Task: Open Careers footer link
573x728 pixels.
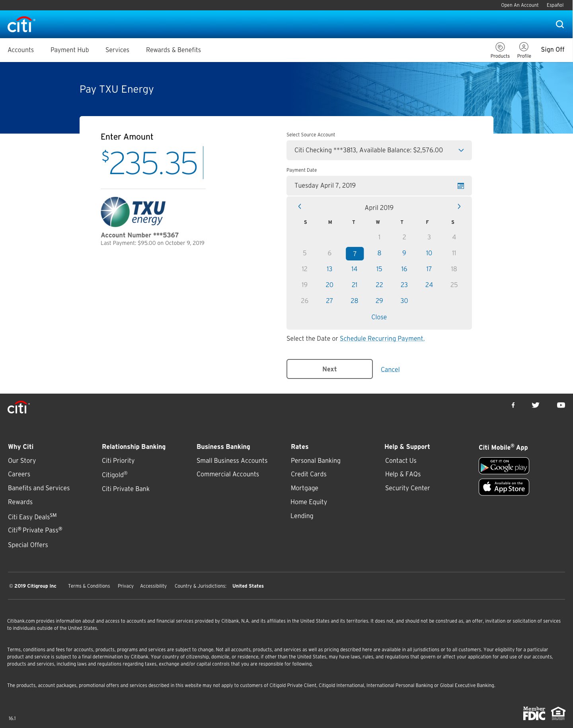Action: pyautogui.click(x=19, y=474)
